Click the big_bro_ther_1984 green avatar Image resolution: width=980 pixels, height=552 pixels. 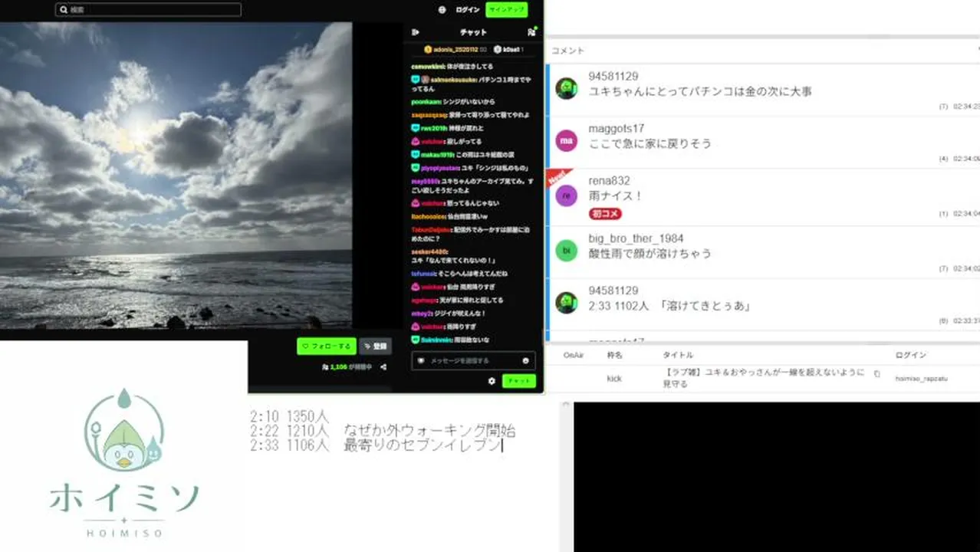(566, 250)
